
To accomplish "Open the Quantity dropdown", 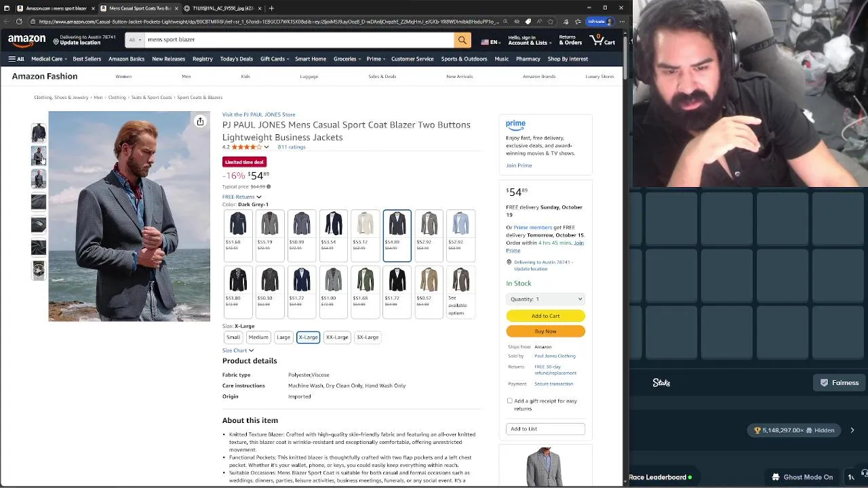I will click(545, 299).
